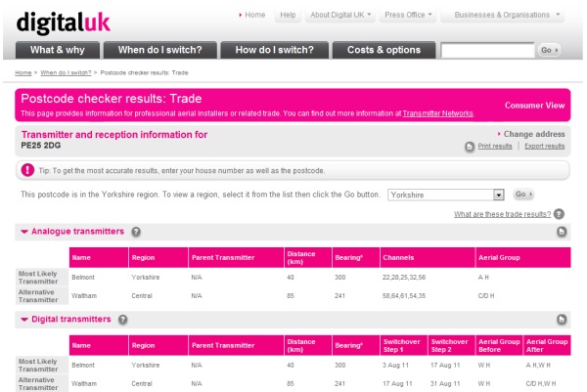Expand the About Digital UK menu

(340, 15)
